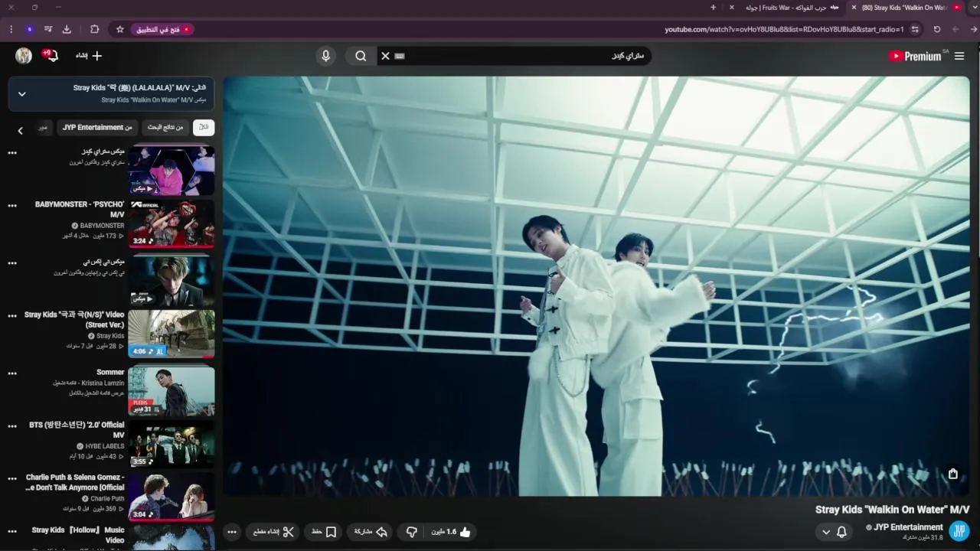
Task: Open options for BABYMONSTER PSYCHO video
Action: (12, 206)
